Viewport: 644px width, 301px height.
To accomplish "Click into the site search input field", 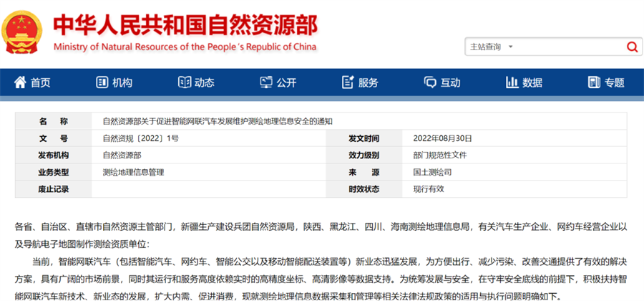I will (x=569, y=47).
